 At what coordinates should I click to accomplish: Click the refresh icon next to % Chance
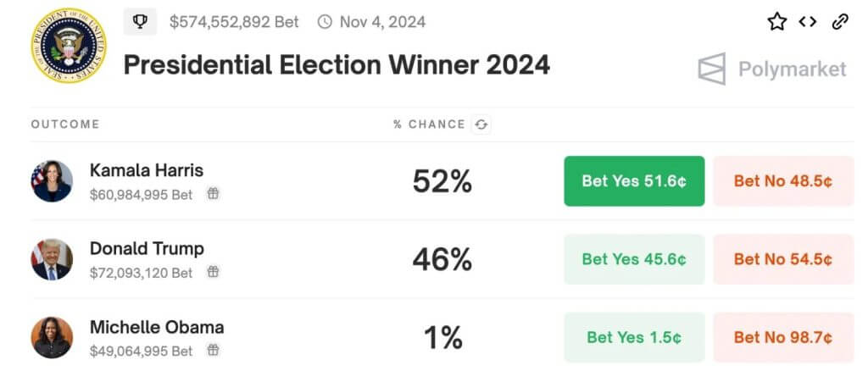481,125
